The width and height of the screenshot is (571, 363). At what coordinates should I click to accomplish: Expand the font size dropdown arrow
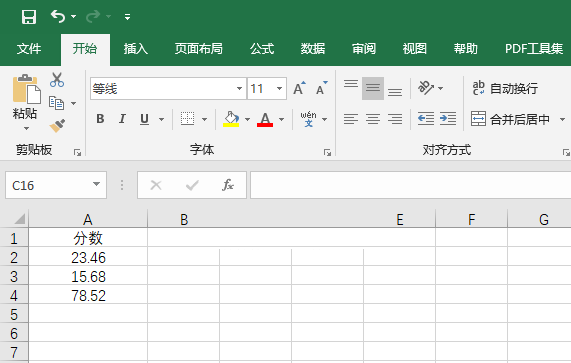280,88
